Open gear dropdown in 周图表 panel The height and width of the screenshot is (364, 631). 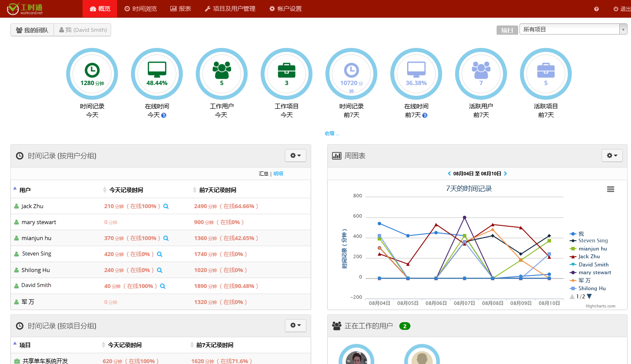(x=612, y=155)
